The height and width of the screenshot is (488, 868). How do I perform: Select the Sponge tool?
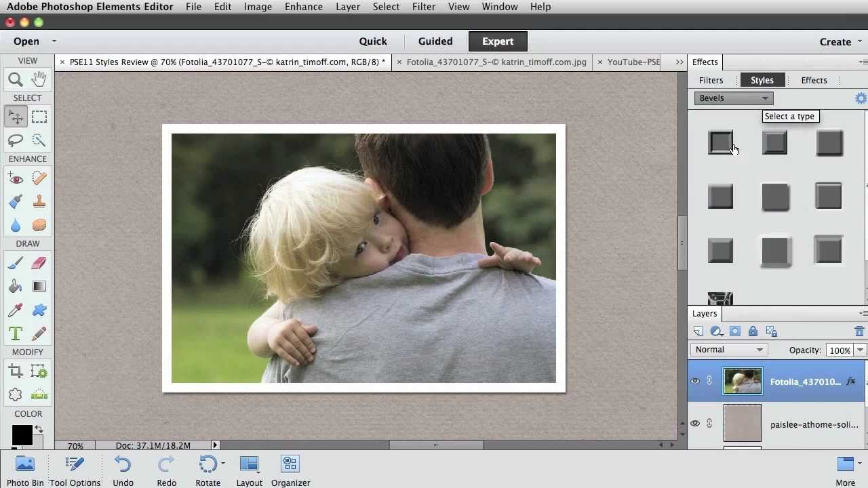pyautogui.click(x=39, y=225)
